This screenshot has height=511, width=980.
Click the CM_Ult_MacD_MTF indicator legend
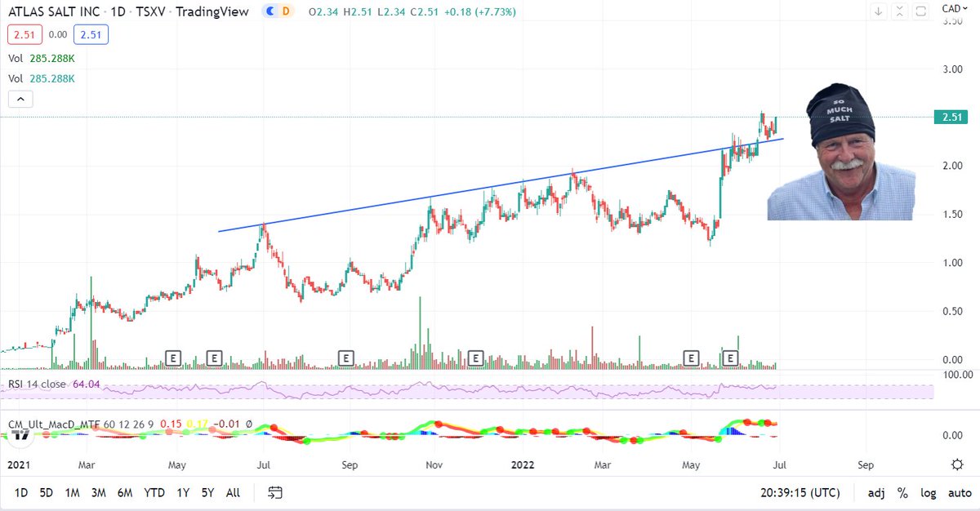point(54,423)
